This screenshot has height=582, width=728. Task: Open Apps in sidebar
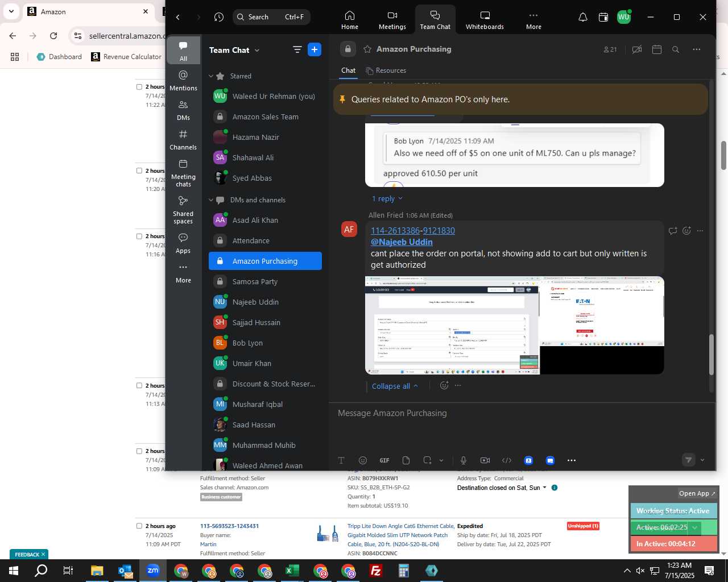tap(183, 243)
